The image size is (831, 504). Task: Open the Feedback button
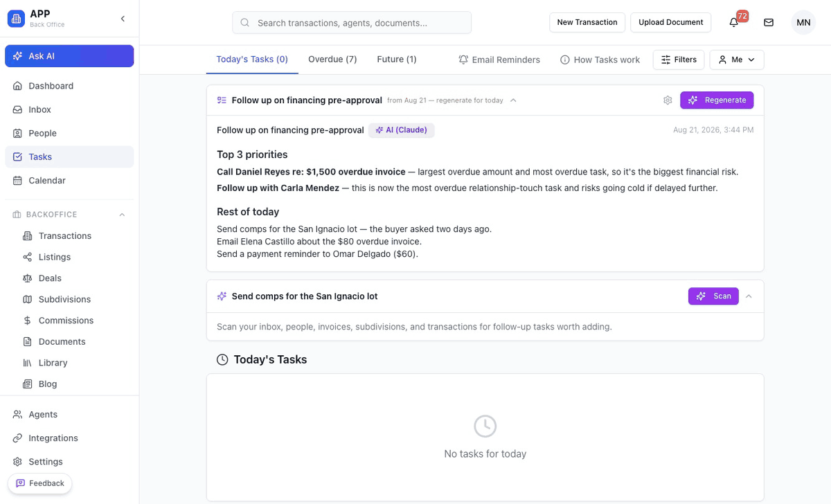click(40, 483)
